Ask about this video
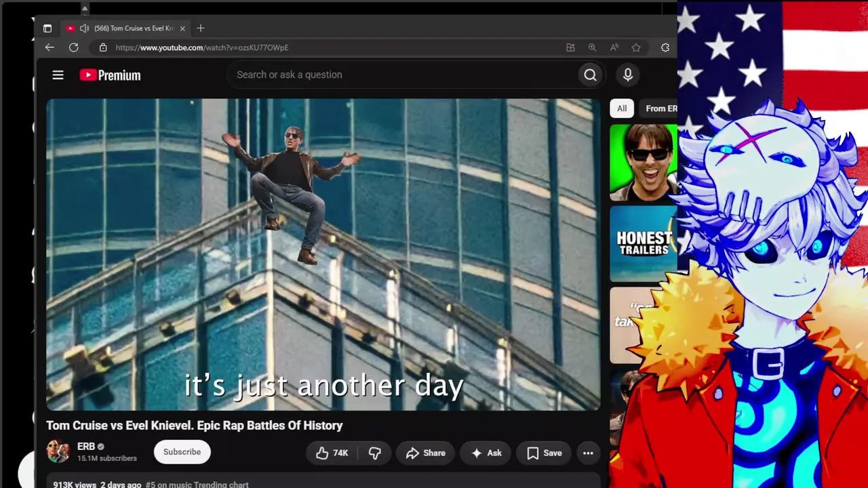The height and width of the screenshot is (488, 868). click(486, 453)
